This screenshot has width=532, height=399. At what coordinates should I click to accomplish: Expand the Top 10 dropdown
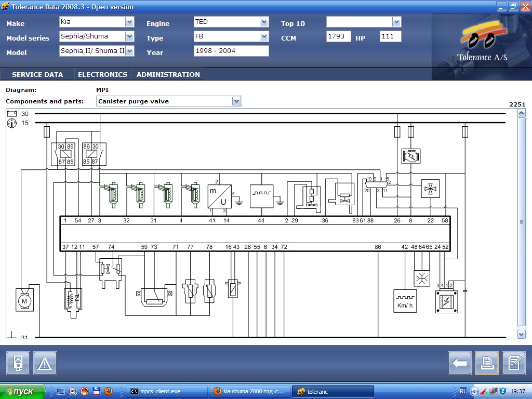click(396, 22)
